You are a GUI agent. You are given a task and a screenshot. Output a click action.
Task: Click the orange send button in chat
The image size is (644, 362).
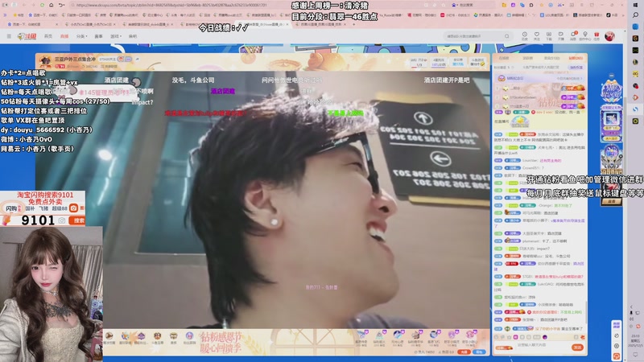click(578, 348)
